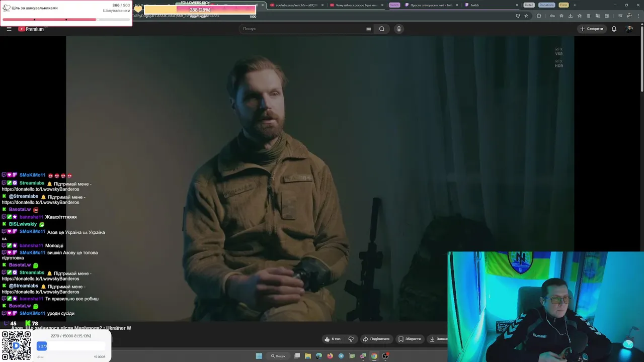Click username BISLwiwskiy in chat
Screen dimensions: 644x362
pyautogui.click(x=23, y=224)
